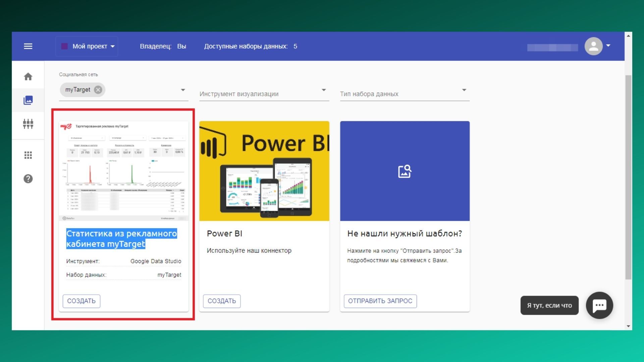The height and width of the screenshot is (362, 644).
Task: Open the template gallery sidebar icon
Action: click(28, 100)
